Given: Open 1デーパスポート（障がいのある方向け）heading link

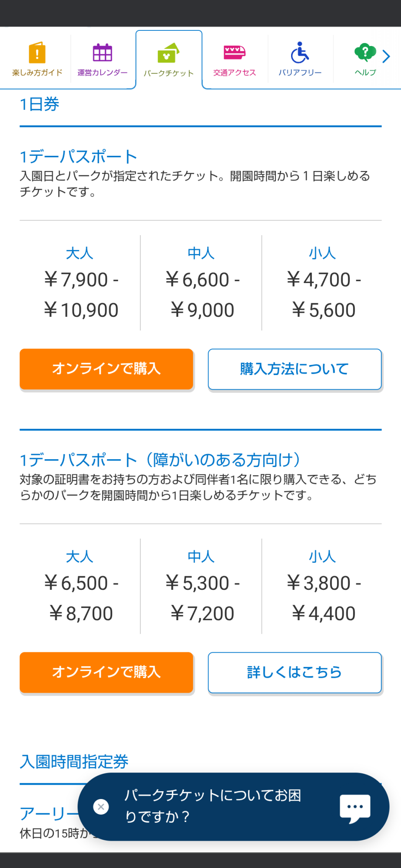Looking at the screenshot, I should click(160, 460).
